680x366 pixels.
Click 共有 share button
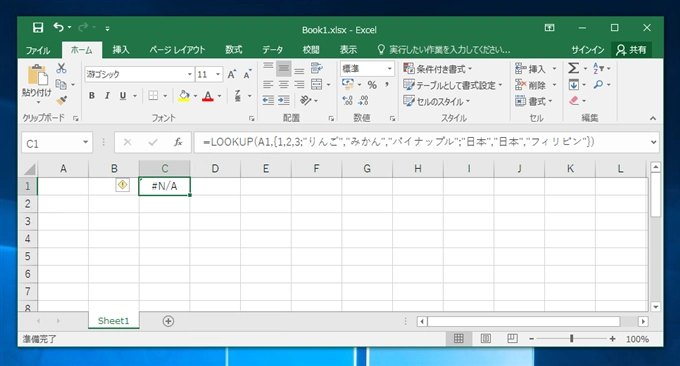[631, 50]
